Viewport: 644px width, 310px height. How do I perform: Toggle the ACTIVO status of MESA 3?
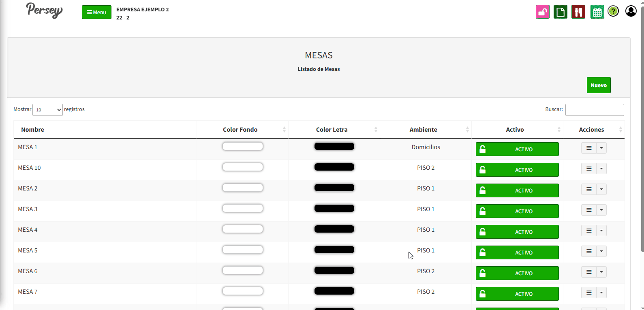517,212
